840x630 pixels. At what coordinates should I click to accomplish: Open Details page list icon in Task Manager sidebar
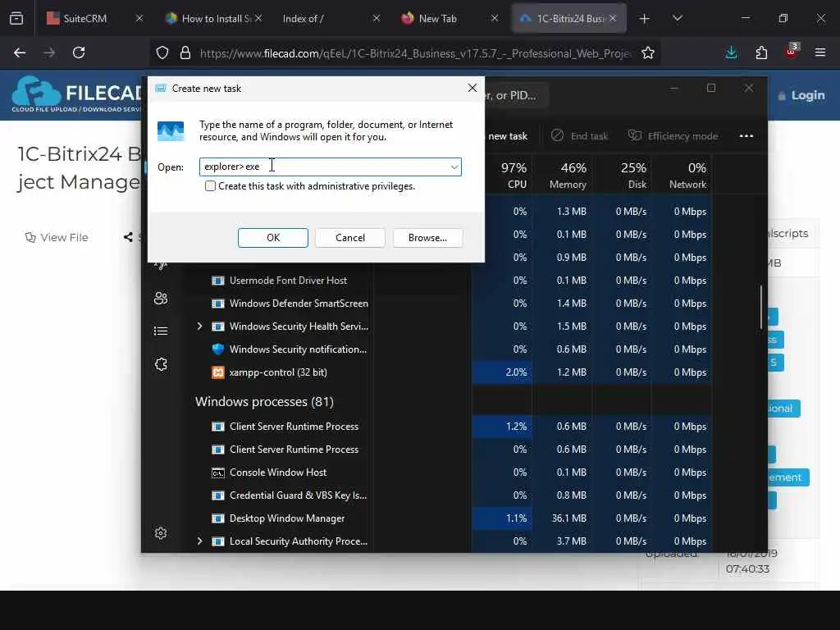161,331
